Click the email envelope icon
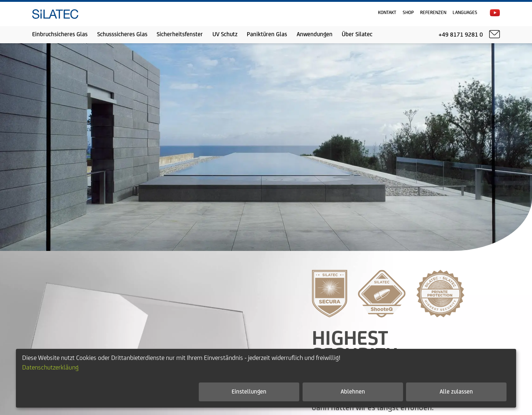Image resolution: width=532 pixels, height=415 pixels. [494, 34]
